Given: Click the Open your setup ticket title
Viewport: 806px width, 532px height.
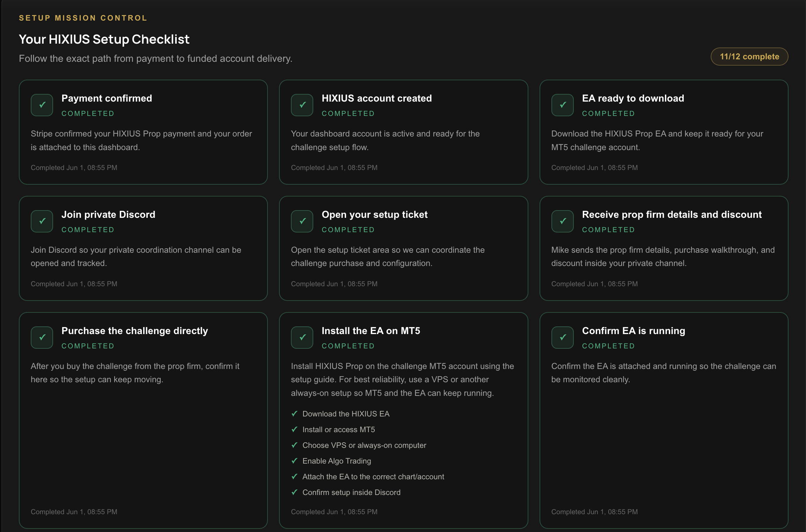Looking at the screenshot, I should click(x=375, y=214).
